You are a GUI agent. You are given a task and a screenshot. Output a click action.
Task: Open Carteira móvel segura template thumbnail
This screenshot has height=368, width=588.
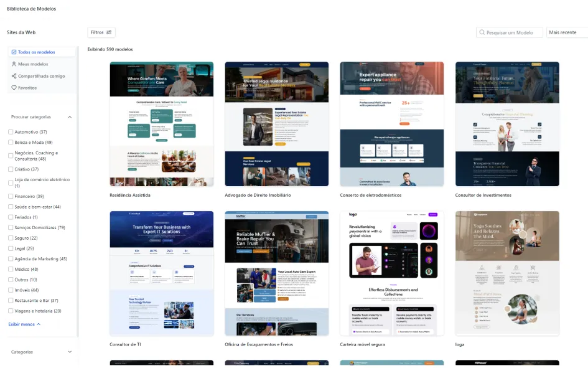click(x=392, y=273)
